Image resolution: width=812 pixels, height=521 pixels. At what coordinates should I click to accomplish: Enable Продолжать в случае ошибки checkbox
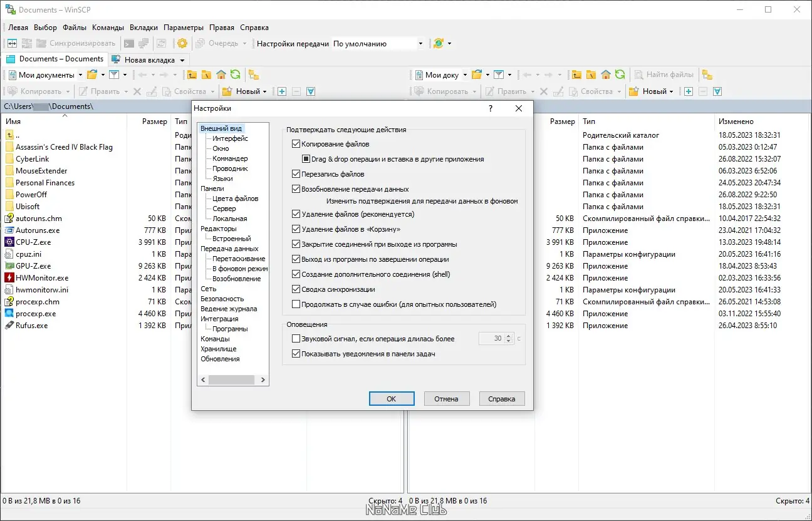[296, 304]
